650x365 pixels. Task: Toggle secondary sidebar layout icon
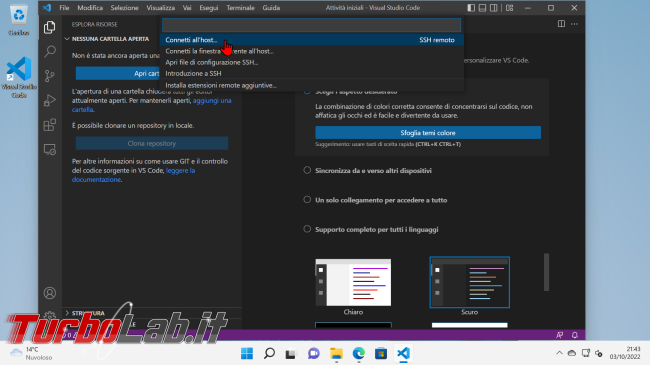(493, 8)
